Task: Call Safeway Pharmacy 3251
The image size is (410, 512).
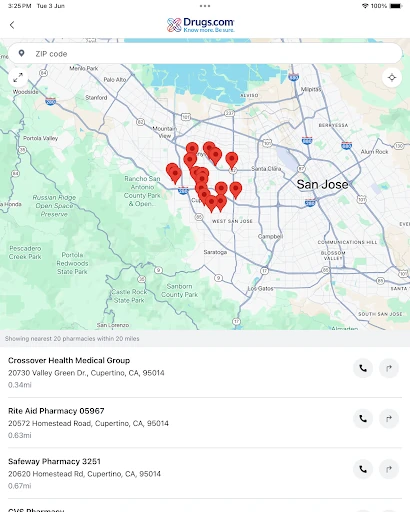Action: pos(363,469)
